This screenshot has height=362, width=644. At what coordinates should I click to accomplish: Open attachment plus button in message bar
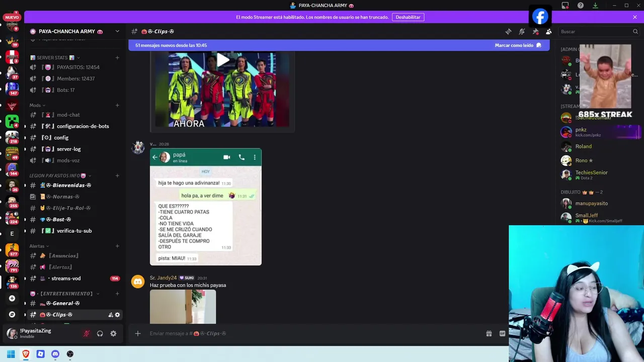pos(138,333)
